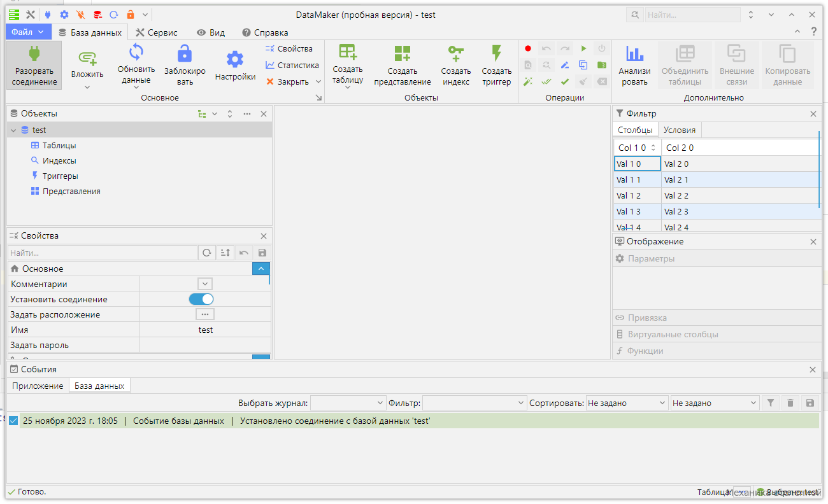The height and width of the screenshot is (504, 828).
Task: Click the orange crossed plug icon in quick access bar
Action: click(81, 15)
